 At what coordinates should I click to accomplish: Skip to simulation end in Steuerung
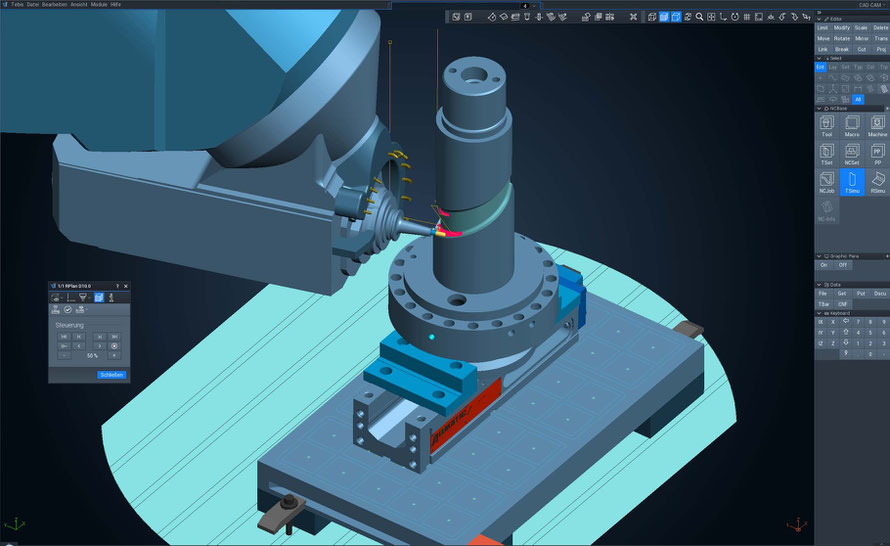click(114, 337)
